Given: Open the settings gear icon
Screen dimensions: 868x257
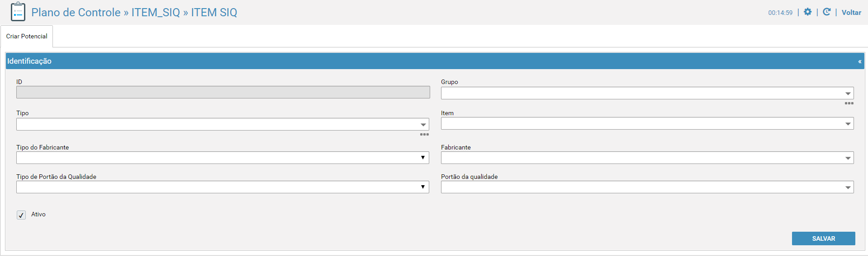Looking at the screenshot, I should (x=807, y=12).
